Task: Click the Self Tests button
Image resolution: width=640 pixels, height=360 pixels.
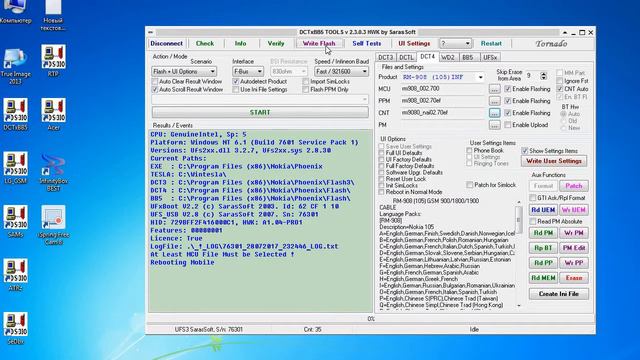Action: click(367, 43)
